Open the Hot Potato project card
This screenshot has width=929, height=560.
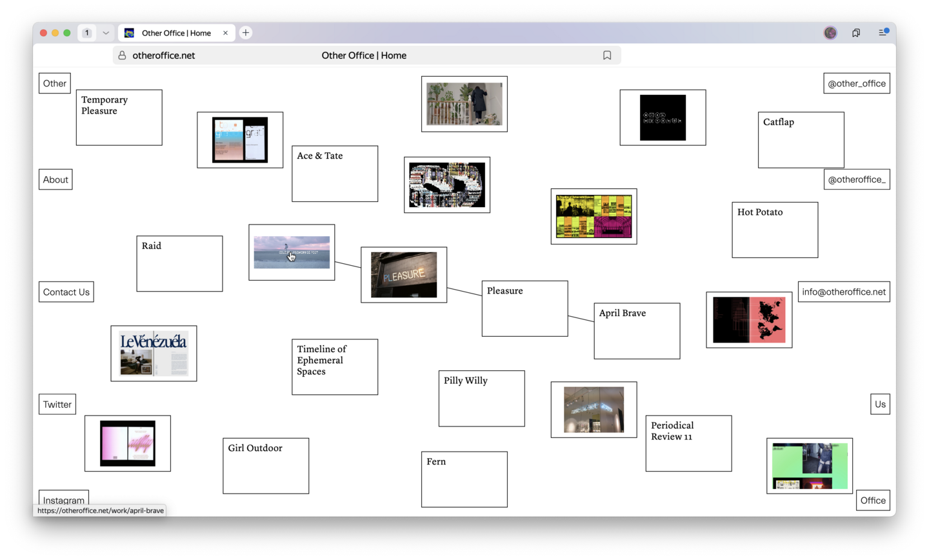point(775,230)
